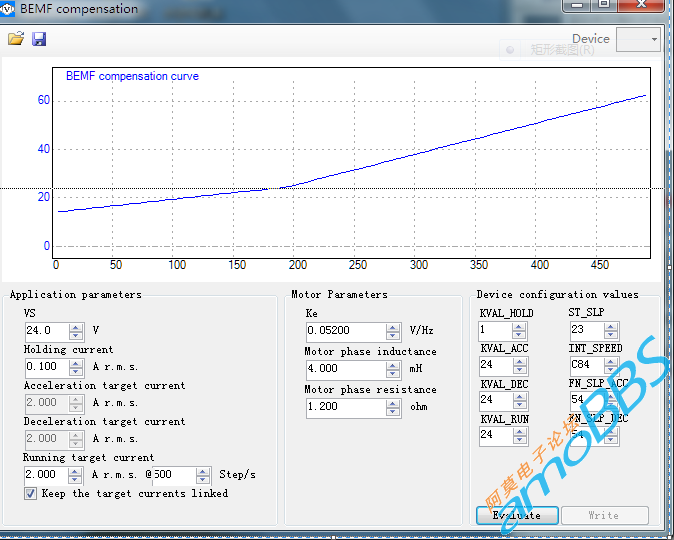Click the KVAL_HOLD value field
This screenshot has height=540, width=674.
[x=495, y=330]
